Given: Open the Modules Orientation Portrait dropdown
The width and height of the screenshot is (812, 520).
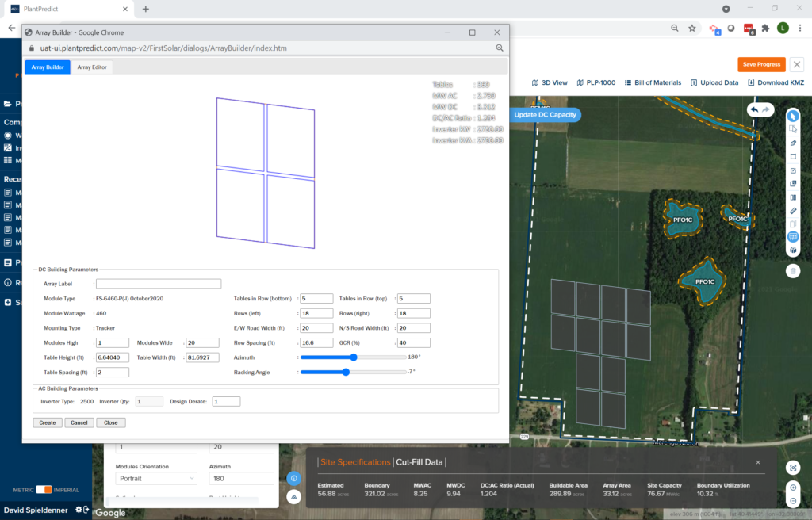Looking at the screenshot, I should [x=156, y=479].
